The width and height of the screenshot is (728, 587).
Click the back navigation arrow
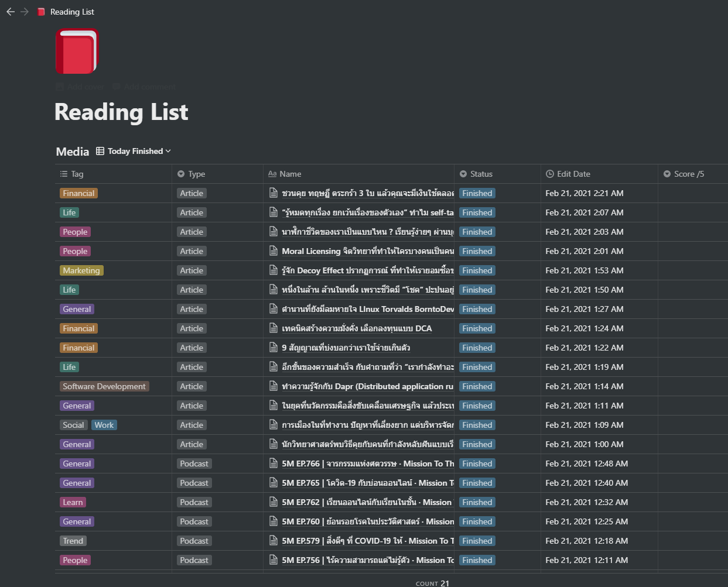tap(10, 11)
